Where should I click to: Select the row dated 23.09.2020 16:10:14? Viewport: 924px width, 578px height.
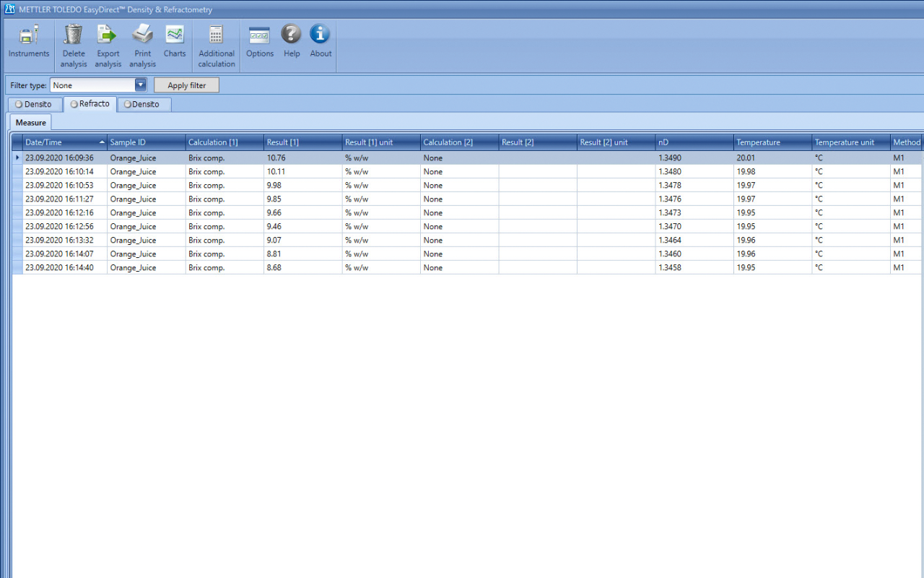click(467, 171)
